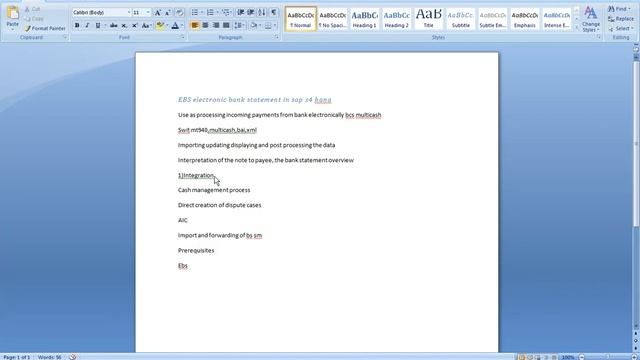Toggle Strikethrough formatting
Image resolution: width=640 pixels, height=360 pixels.
113,25
